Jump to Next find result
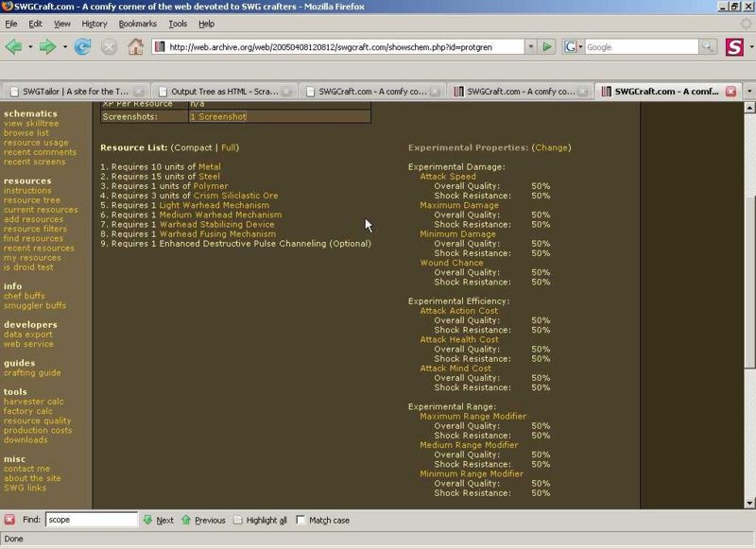 (158, 520)
